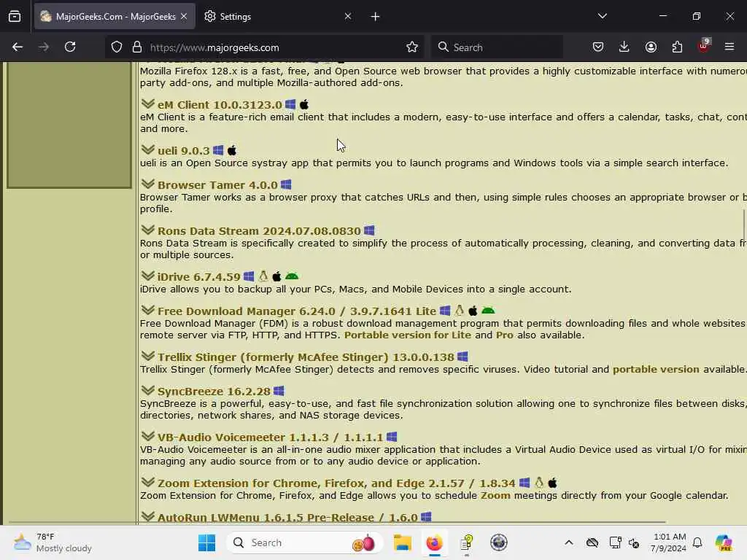Image resolution: width=747 pixels, height=560 pixels.
Task: Click Portable version for Lite link
Action: 407,335
